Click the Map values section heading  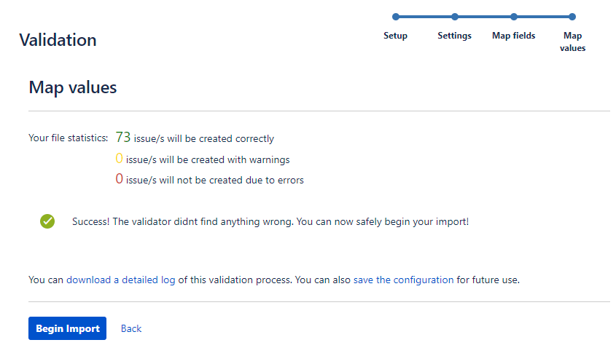pos(73,87)
